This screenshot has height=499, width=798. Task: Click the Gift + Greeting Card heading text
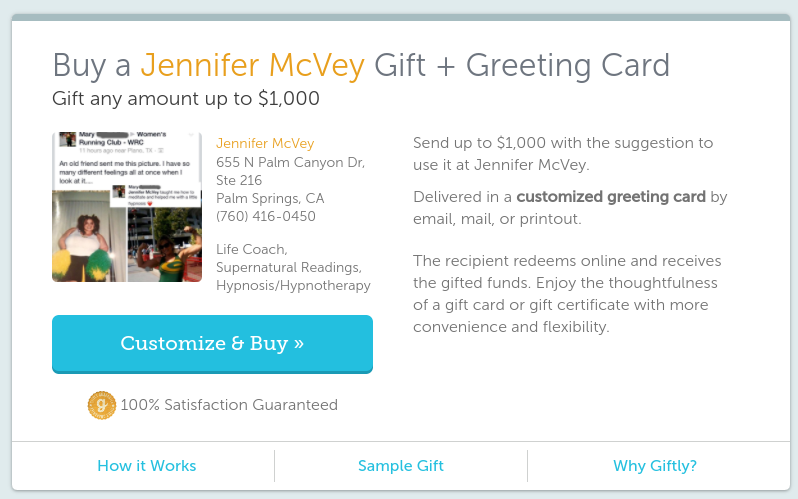521,66
